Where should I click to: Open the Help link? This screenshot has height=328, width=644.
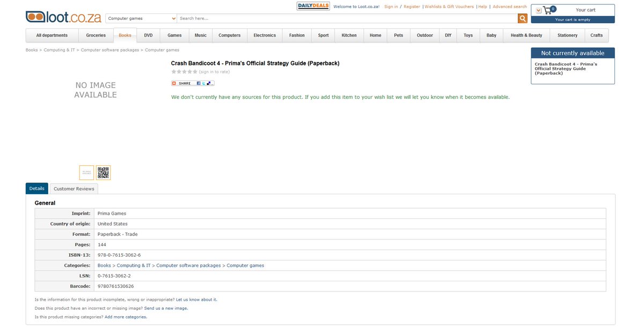click(x=482, y=7)
